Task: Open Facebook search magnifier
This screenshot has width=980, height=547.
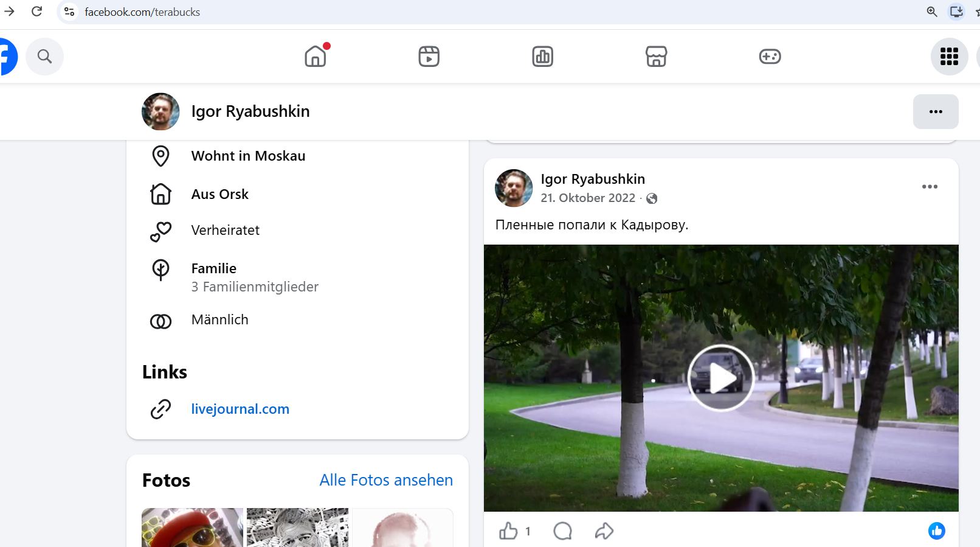Action: [44, 57]
